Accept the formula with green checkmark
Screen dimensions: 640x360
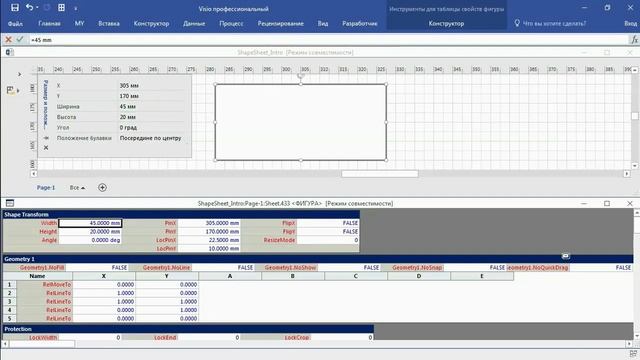(x=20, y=40)
